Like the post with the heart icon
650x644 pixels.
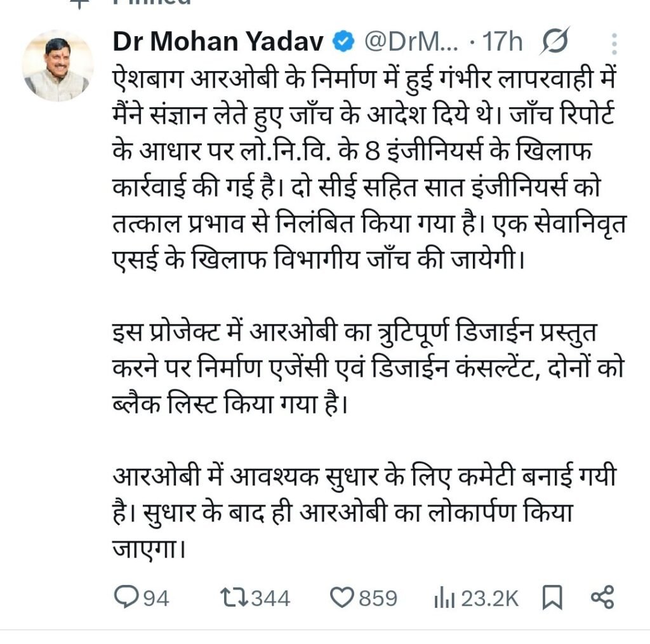pyautogui.click(x=343, y=597)
